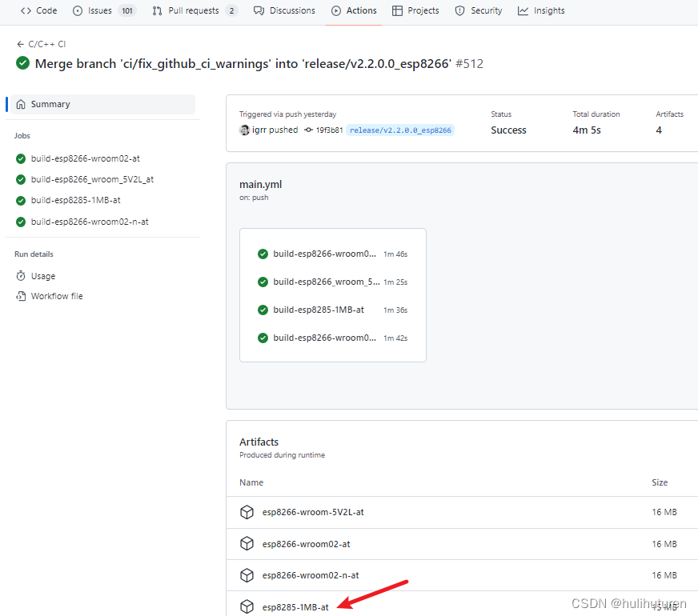Viewport: 698px width, 616px height.
Task: Click status check icon of sidebar build-esp8266_wroom_5V2L_at
Action: coord(21,179)
